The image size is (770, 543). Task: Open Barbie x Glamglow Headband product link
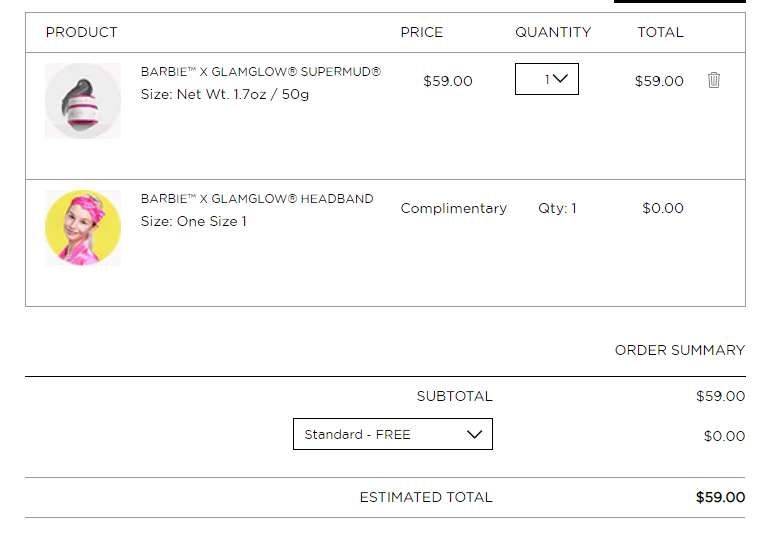point(257,199)
